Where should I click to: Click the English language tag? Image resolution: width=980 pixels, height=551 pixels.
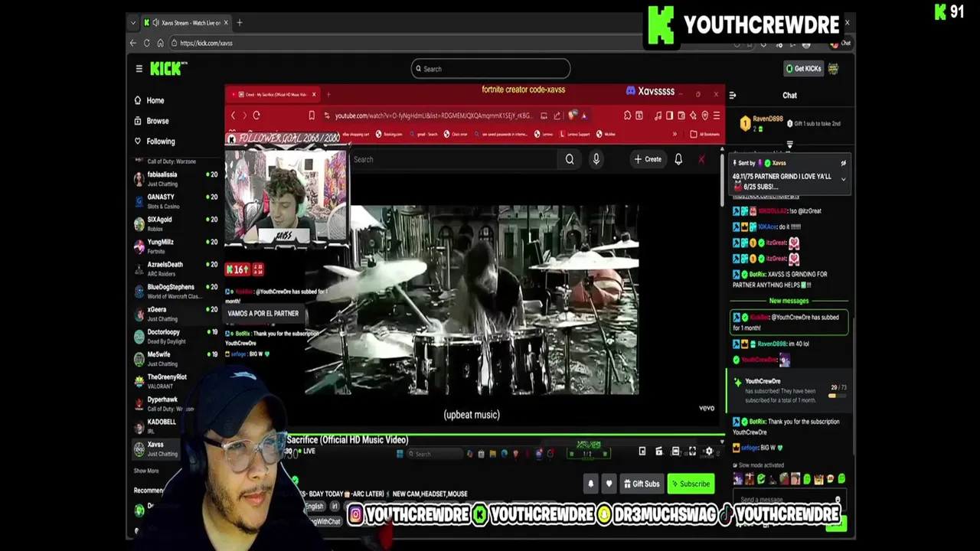[x=315, y=507]
